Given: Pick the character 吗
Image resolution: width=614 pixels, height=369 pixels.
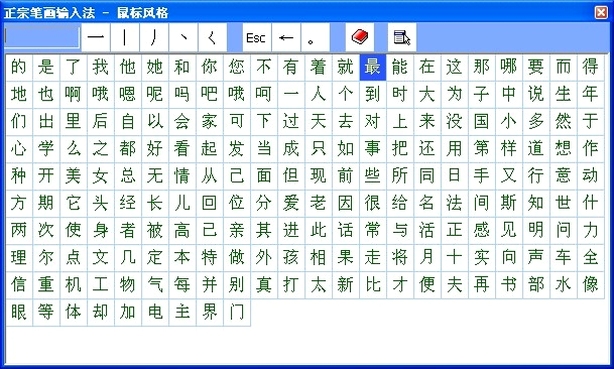Looking at the screenshot, I should click(x=182, y=94).
